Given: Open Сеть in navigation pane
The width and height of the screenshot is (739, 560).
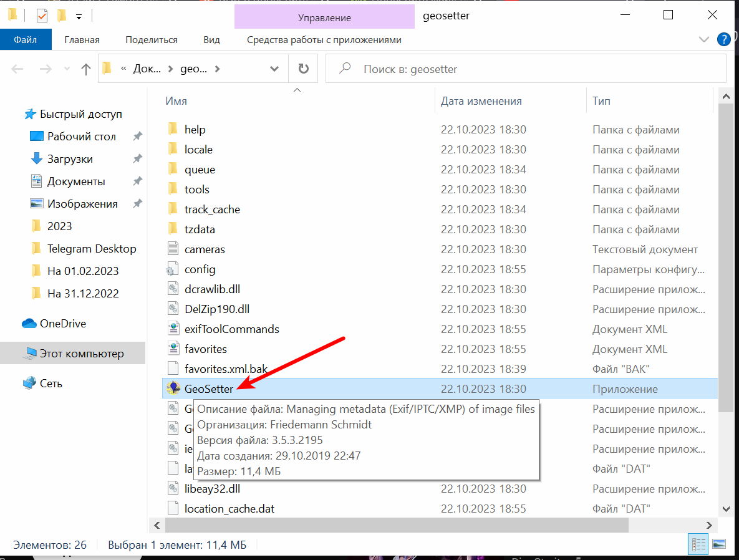Looking at the screenshot, I should [x=51, y=384].
